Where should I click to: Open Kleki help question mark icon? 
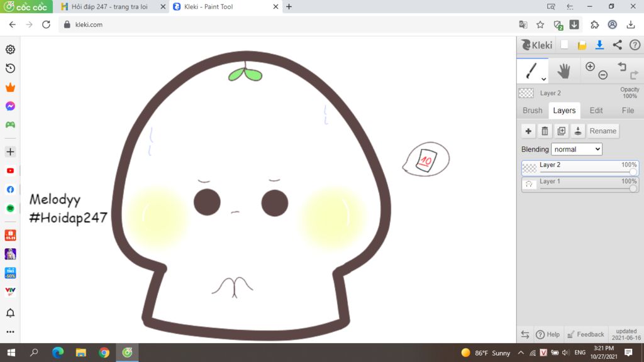[x=635, y=45]
